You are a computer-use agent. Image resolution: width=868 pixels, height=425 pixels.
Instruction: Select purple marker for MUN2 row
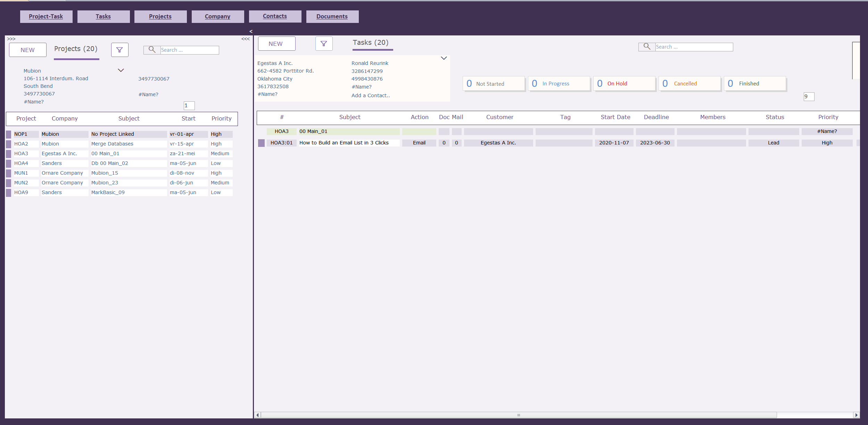(9, 183)
